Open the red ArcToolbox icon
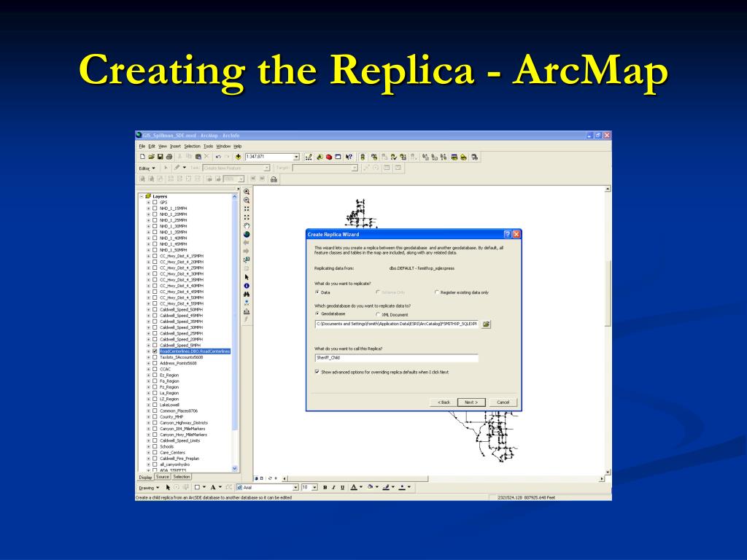The image size is (747, 560). pos(329,157)
